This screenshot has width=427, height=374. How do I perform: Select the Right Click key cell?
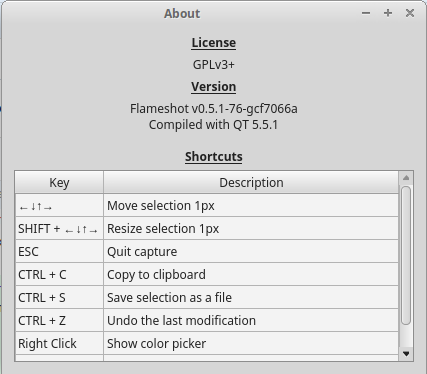[x=59, y=344]
